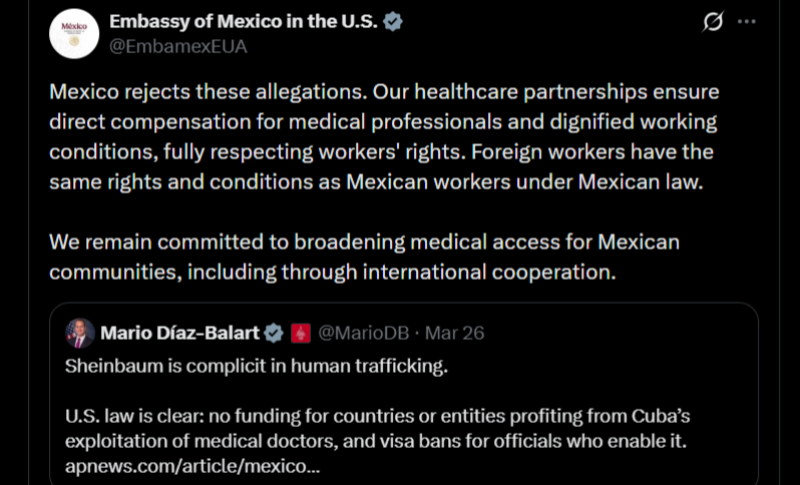The image size is (800, 485).
Task: Click blank space right of Mar 26 date
Action: 600,333
